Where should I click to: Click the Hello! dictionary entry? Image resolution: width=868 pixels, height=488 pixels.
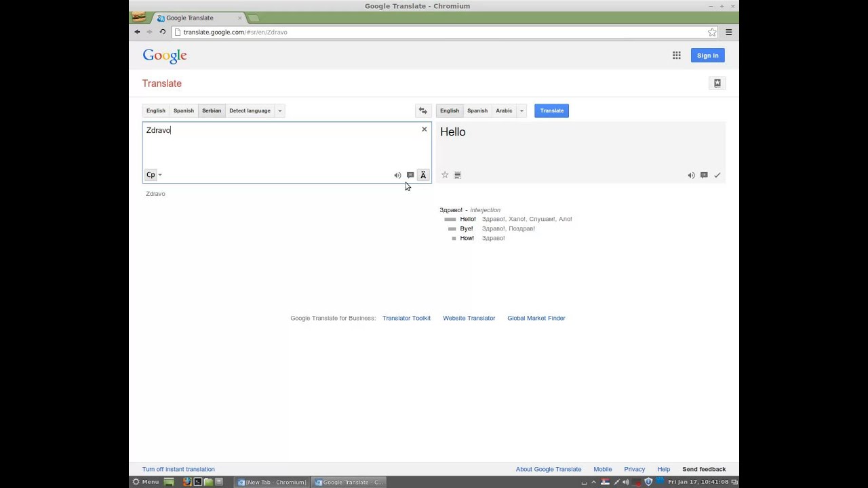[x=468, y=219]
